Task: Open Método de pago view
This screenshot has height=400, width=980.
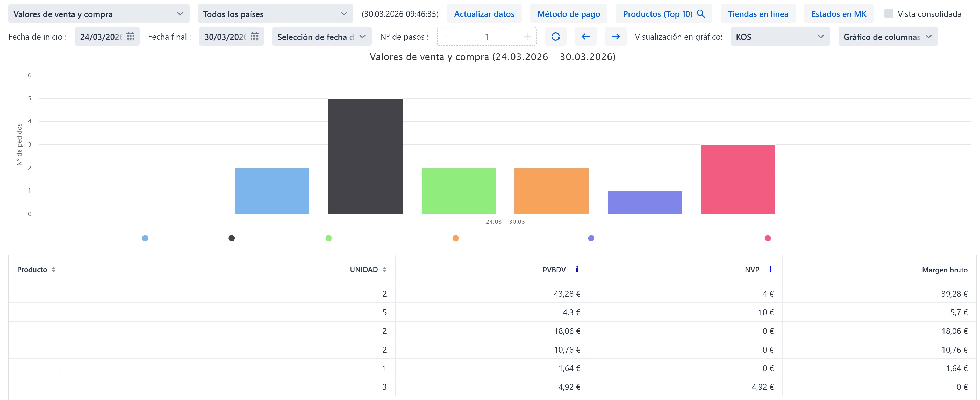Action: tap(568, 14)
